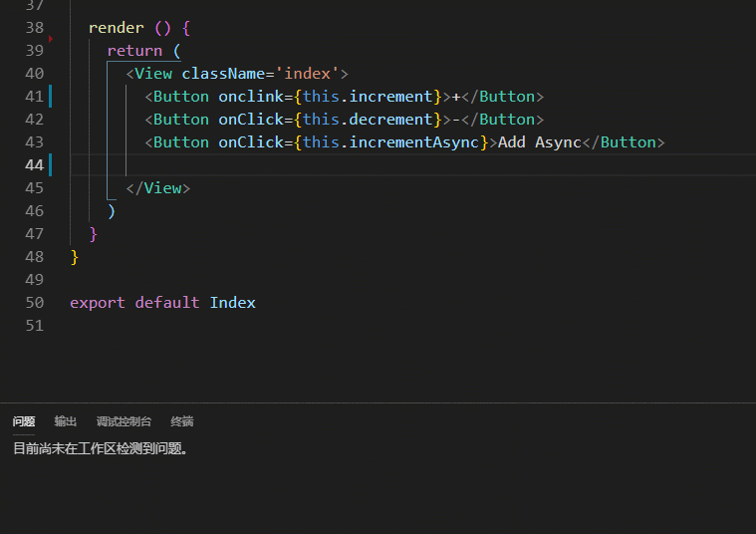Click the 'export' keyword on line 50
This screenshot has height=534, width=756.
(98, 303)
